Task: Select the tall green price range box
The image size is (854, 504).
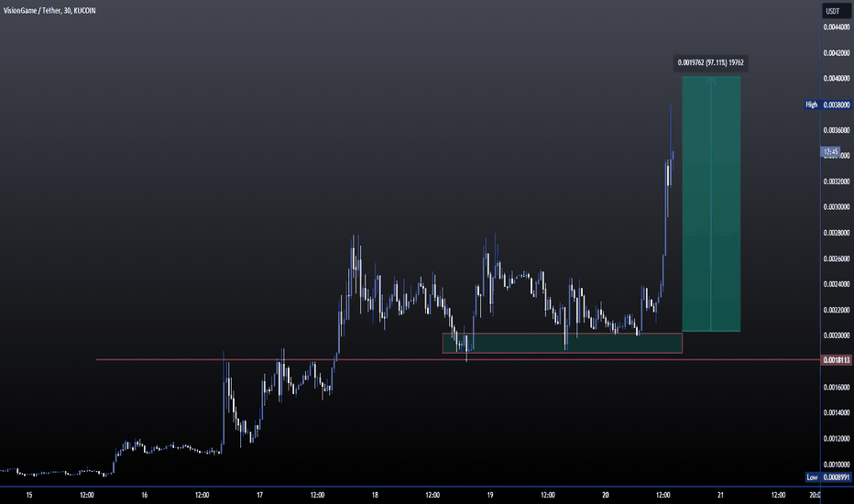Action: click(x=711, y=203)
